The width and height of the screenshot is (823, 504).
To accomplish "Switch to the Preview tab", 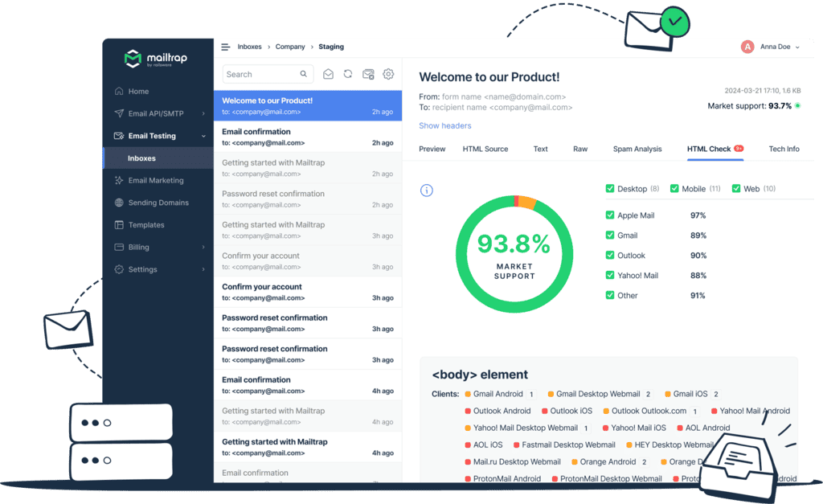I will [432, 149].
